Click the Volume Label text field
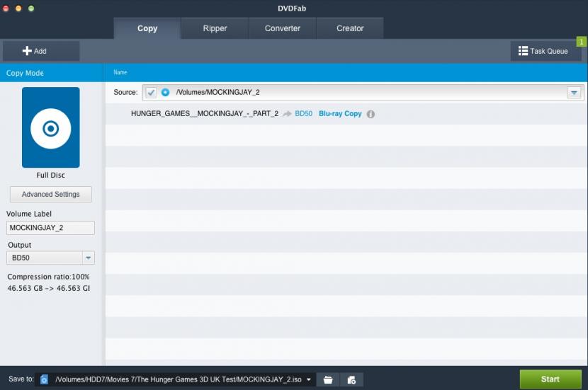The image size is (588, 390). pos(50,228)
